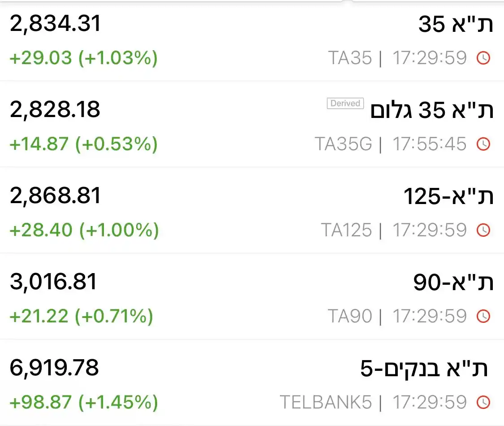The image size is (504, 426).
Task: Open the ת"א 35 גלום index title
Action: [432, 110]
